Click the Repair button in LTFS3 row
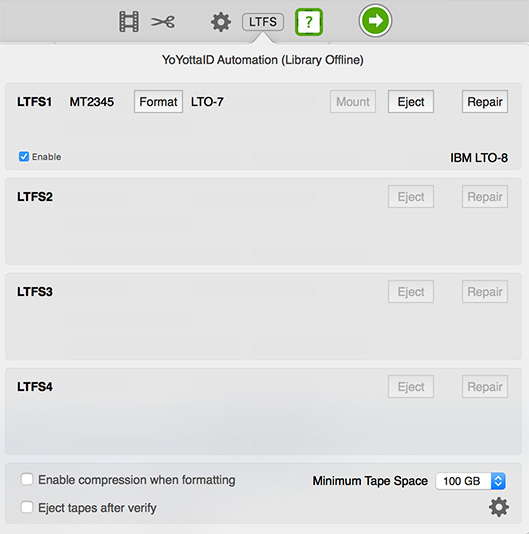Image resolution: width=529 pixels, height=534 pixels. 485,292
